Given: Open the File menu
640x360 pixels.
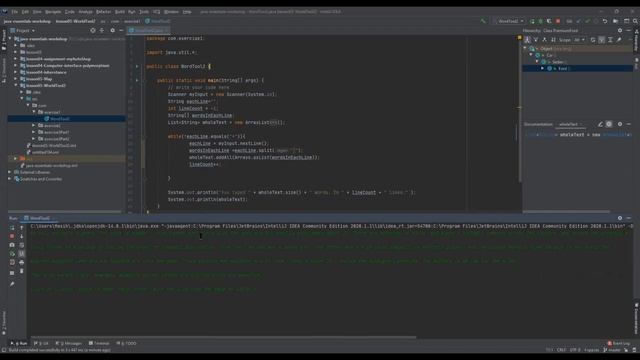Looking at the screenshot, I should pos(15,12).
